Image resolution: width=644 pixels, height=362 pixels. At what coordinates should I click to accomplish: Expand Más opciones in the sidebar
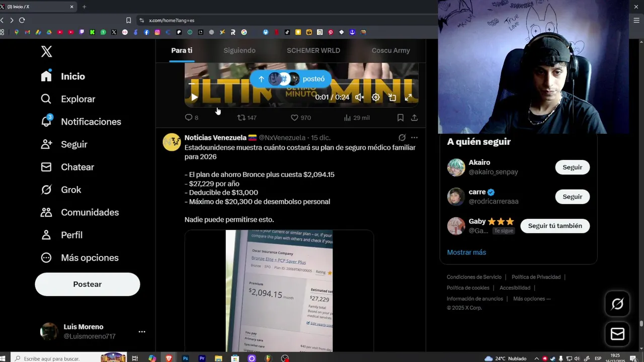coord(80,257)
